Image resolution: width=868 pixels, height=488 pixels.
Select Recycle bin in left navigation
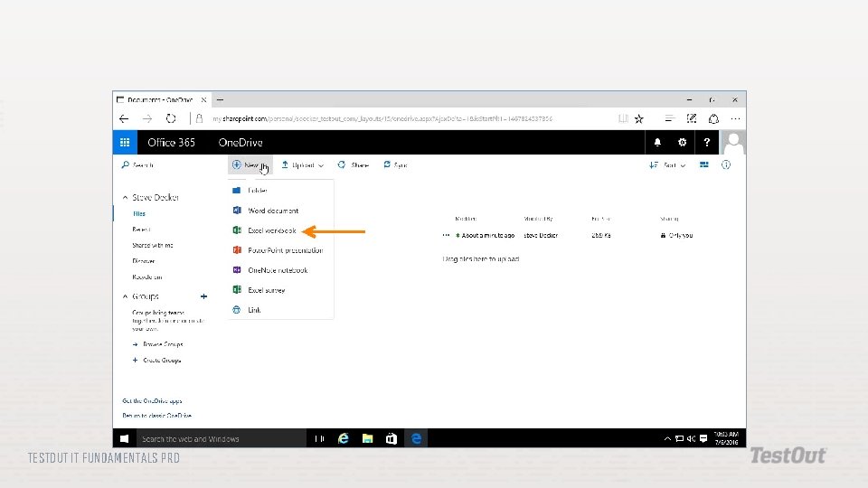tap(146, 277)
